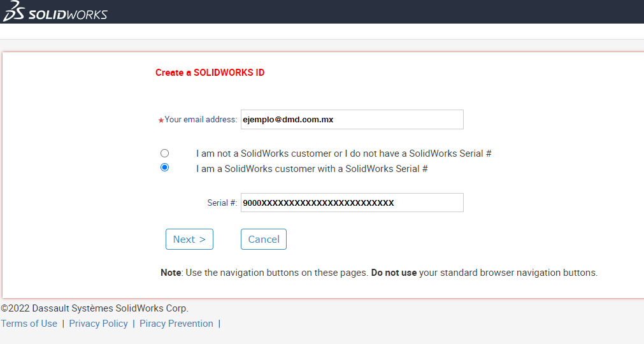The width and height of the screenshot is (644, 344).
Task: Click the 'Your email address:' label
Action: [x=201, y=120]
